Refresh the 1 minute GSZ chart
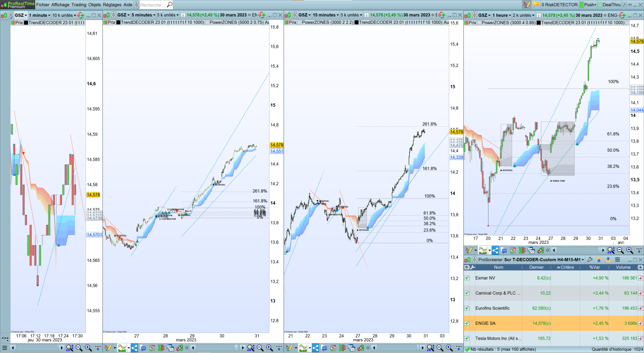The image size is (644, 353). 81,15
